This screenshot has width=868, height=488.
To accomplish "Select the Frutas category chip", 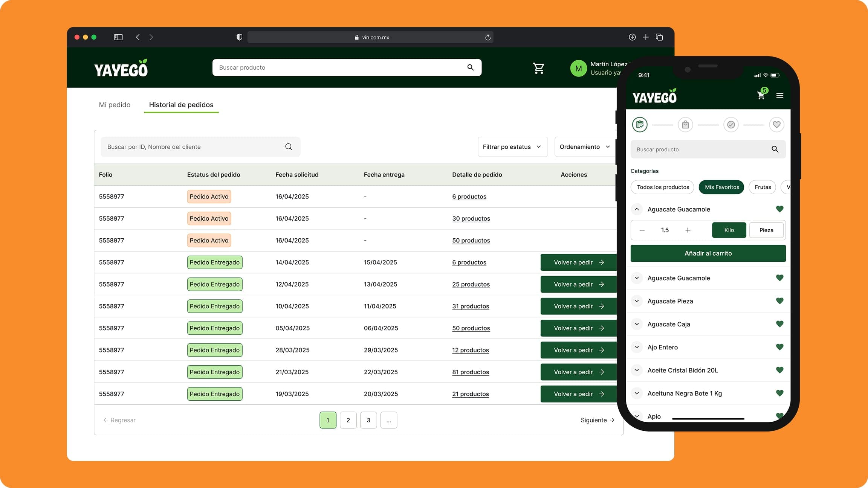I will 763,187.
